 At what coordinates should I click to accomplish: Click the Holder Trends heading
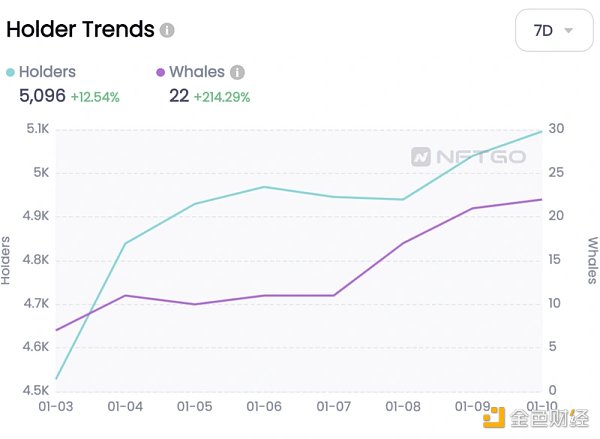tap(80, 29)
